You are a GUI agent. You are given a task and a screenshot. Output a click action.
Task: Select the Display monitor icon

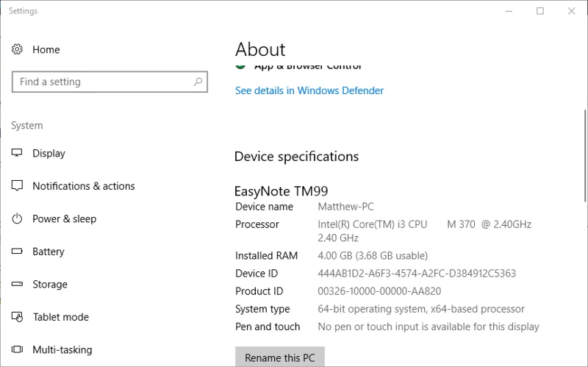17,153
